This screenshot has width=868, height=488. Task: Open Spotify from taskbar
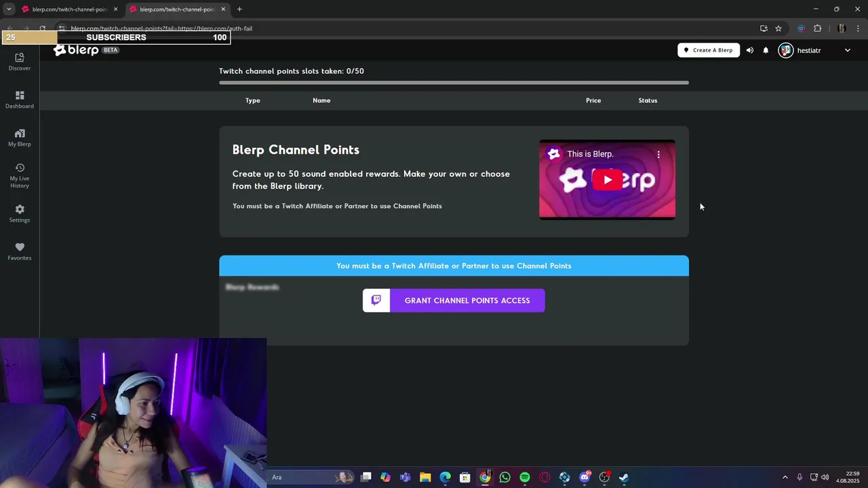525,477
